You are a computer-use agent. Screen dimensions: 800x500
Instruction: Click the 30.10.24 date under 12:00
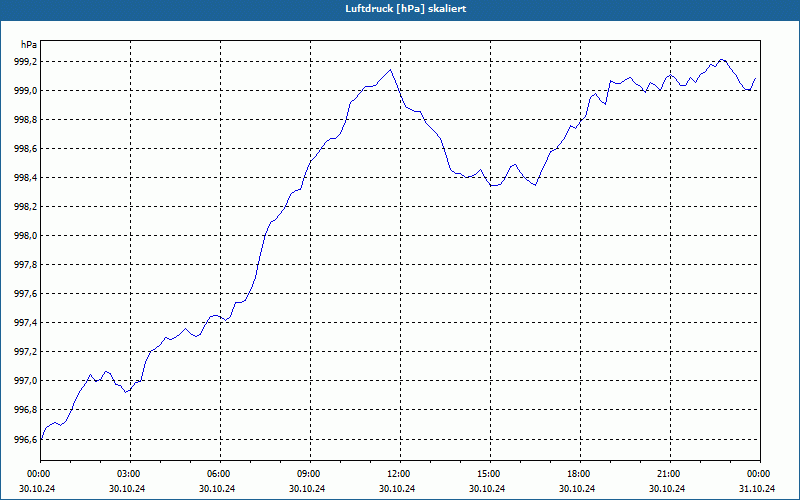pyautogui.click(x=397, y=489)
